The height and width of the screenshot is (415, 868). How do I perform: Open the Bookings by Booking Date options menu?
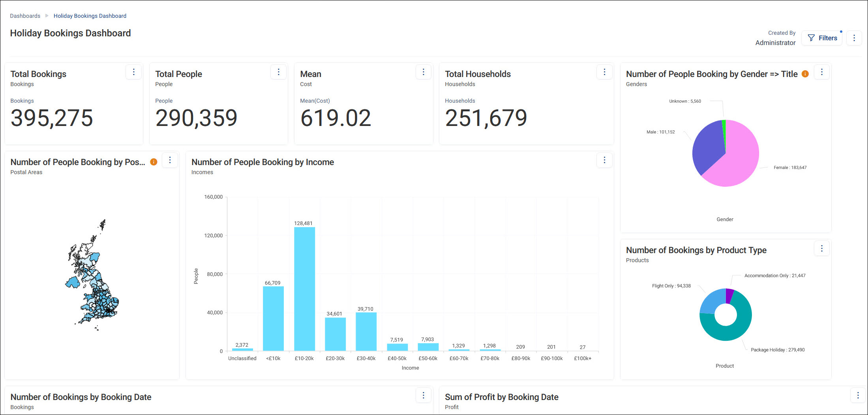click(x=424, y=395)
